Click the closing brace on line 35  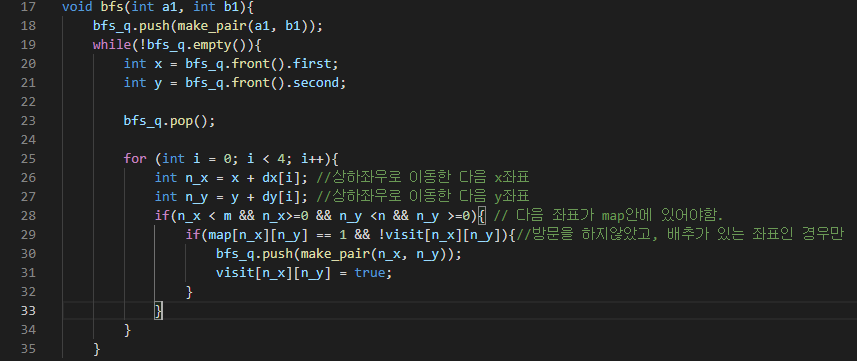click(x=97, y=348)
